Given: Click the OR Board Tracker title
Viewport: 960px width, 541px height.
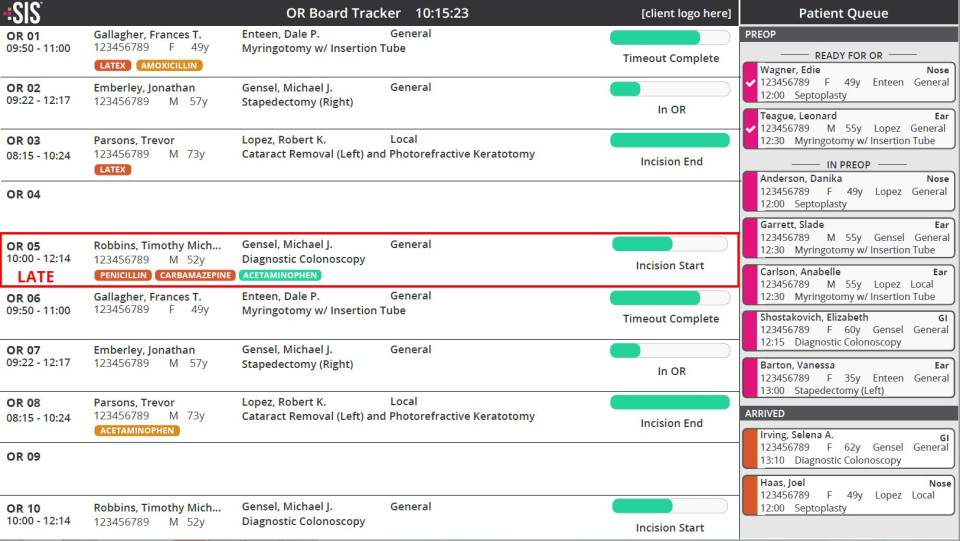Looking at the screenshot, I should [343, 13].
